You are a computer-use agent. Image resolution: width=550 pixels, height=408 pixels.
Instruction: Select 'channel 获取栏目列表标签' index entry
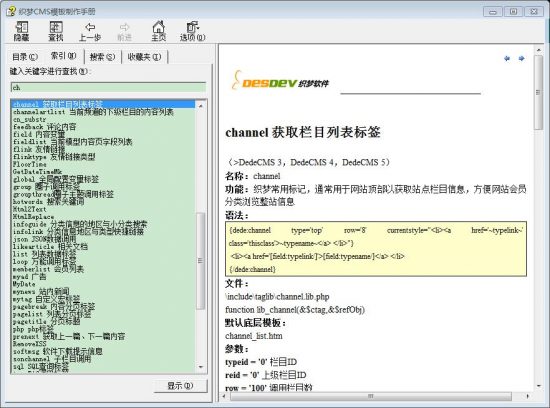(x=103, y=104)
